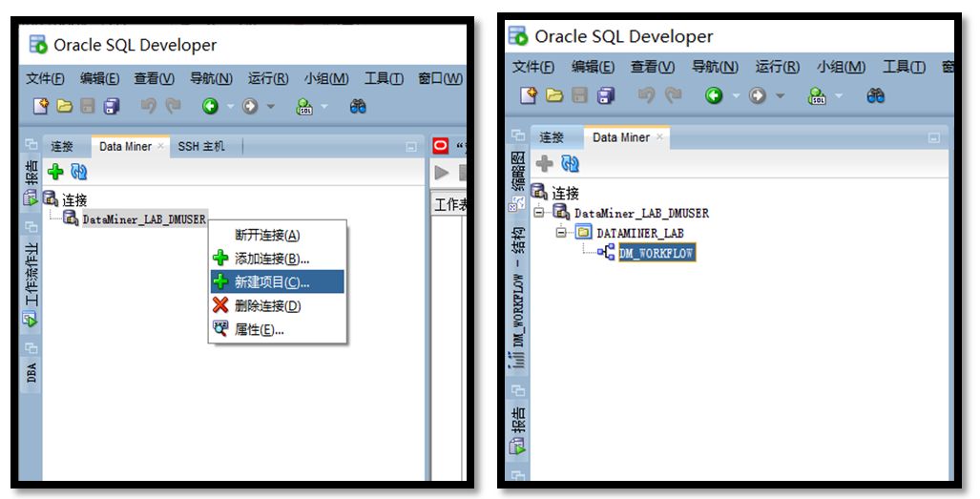Click binoculars Find icon in right window
Screen dimensions: 980x499
coord(876,94)
